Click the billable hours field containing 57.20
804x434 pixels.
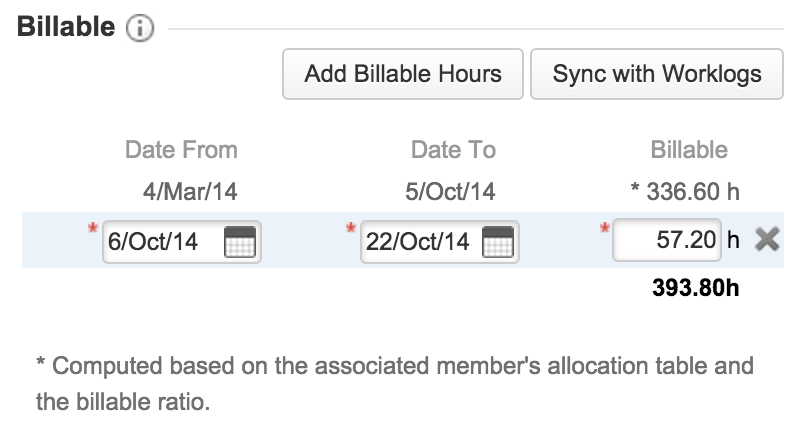pos(665,240)
